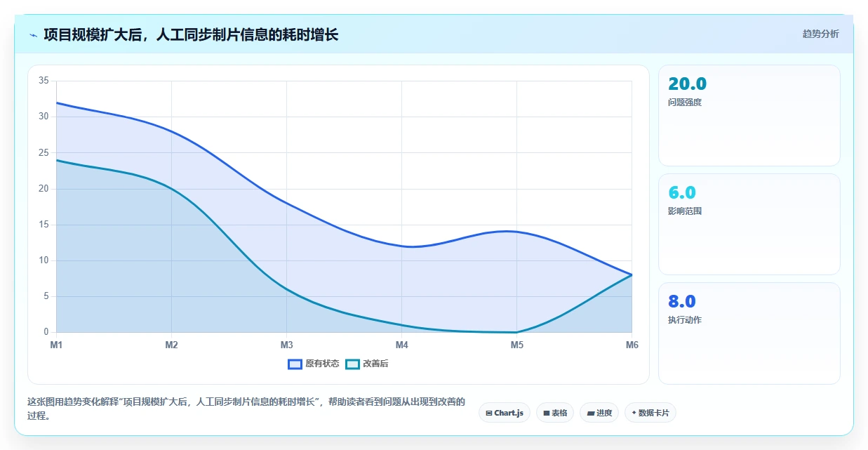The height and width of the screenshot is (450, 868).
Task: Click the 6.0 value
Action: [681, 193]
